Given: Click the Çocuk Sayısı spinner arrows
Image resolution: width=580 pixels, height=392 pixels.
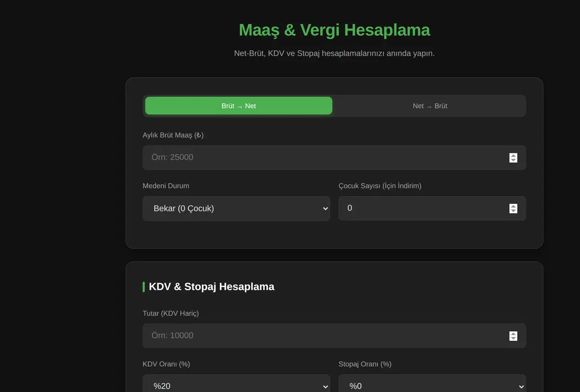Looking at the screenshot, I should coord(513,208).
